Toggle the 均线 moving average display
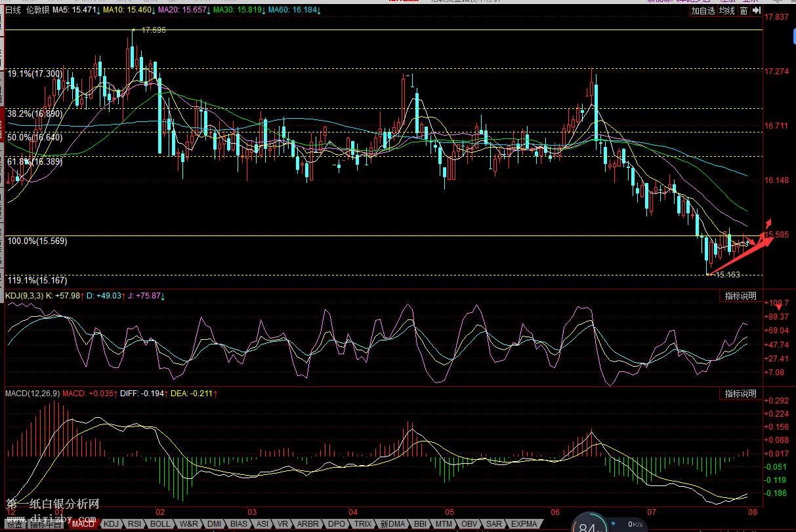 click(x=726, y=10)
